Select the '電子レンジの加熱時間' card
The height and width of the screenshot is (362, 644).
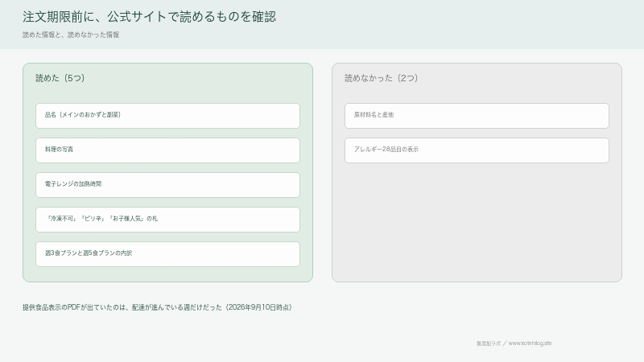tap(167, 185)
